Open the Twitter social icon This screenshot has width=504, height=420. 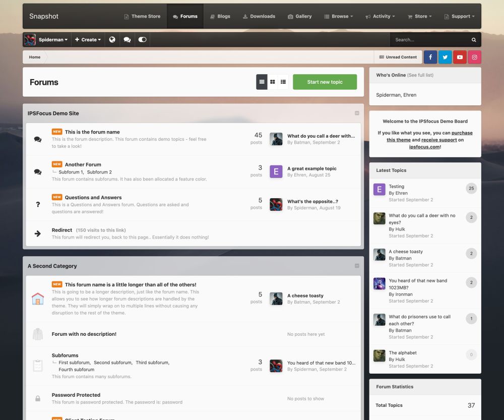click(x=445, y=57)
